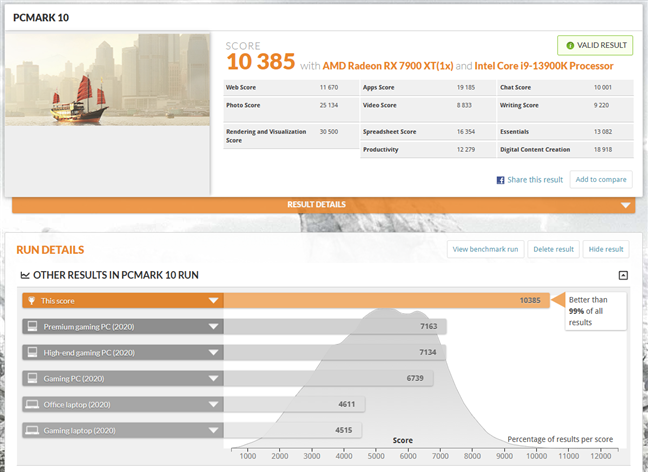Click the Valid Result badge
The image size is (648, 472).
[x=595, y=45]
